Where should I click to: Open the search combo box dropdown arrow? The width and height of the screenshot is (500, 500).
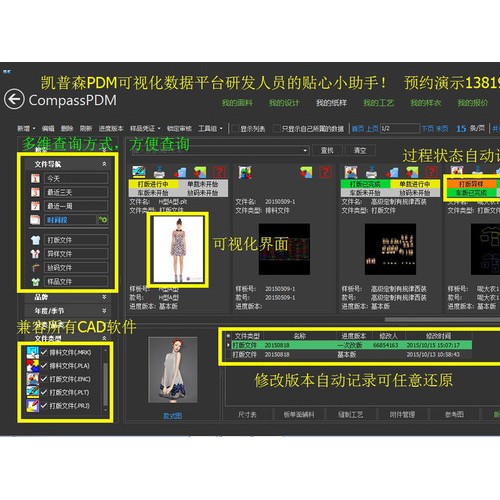(305, 151)
